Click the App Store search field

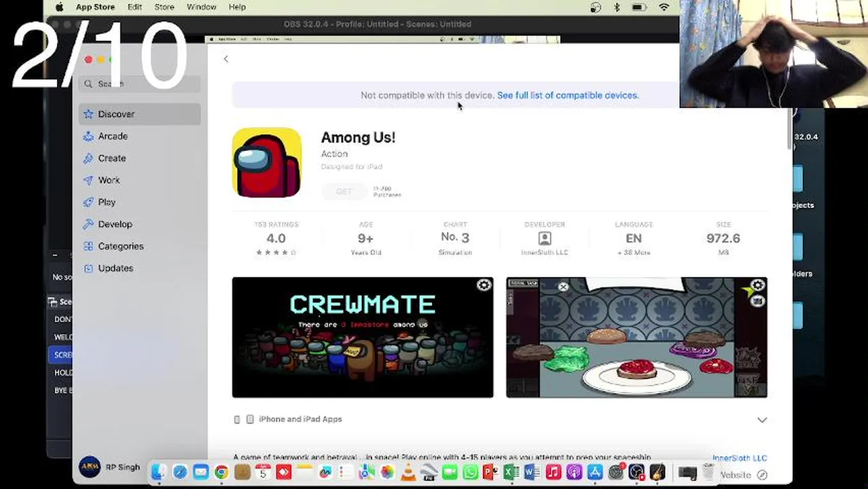[139, 84]
